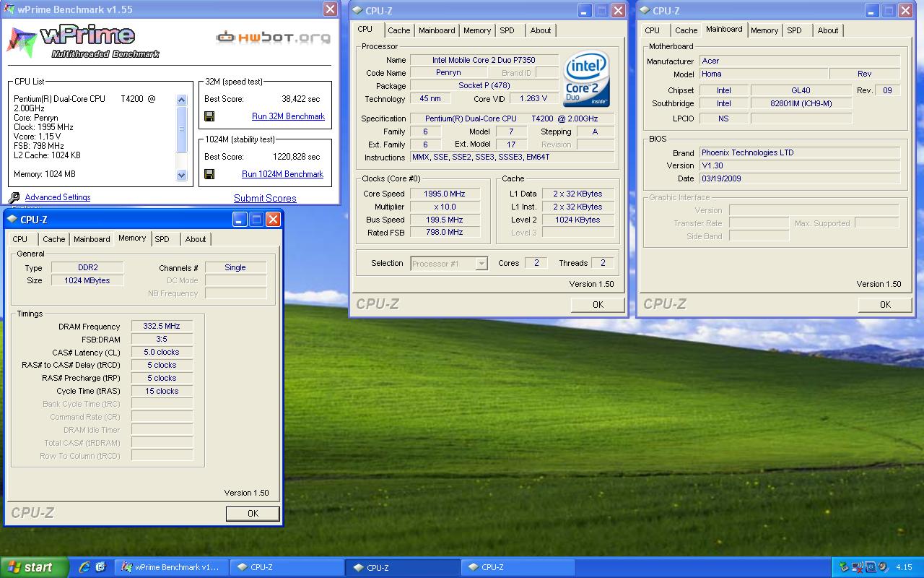Viewport: 924px width, 578px height.
Task: Click the blue square tray icon before the speaker
Action: click(871, 567)
